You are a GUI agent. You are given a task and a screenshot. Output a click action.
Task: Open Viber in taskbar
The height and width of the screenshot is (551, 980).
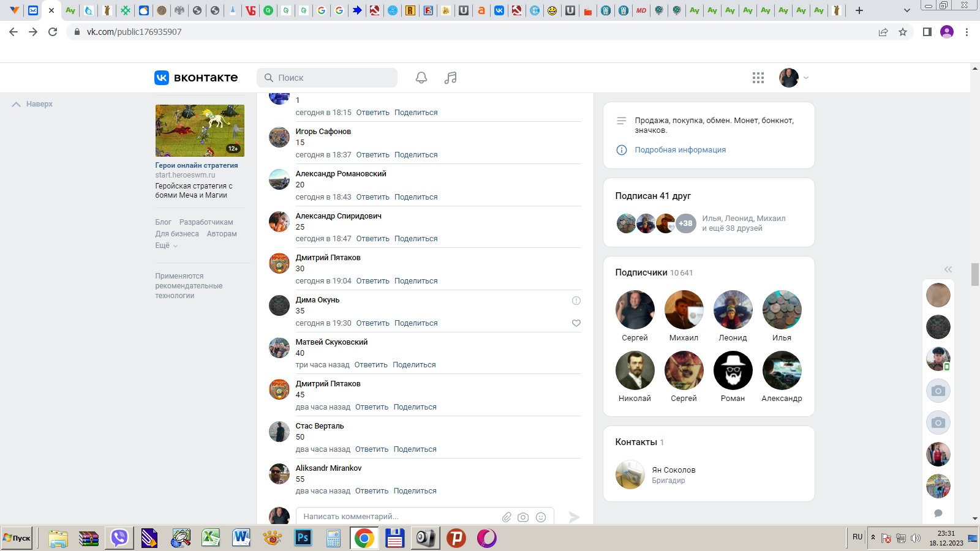click(119, 538)
